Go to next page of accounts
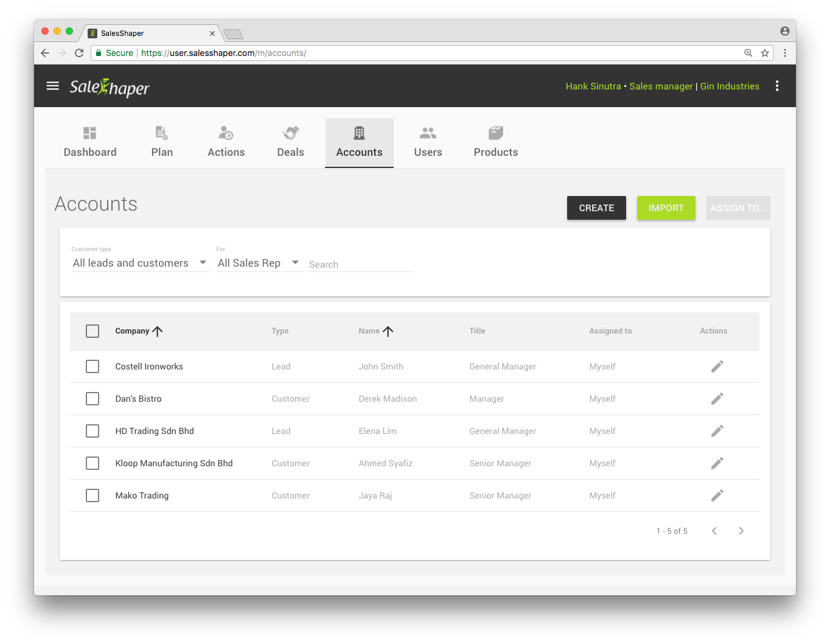This screenshot has width=830, height=644. [x=741, y=531]
